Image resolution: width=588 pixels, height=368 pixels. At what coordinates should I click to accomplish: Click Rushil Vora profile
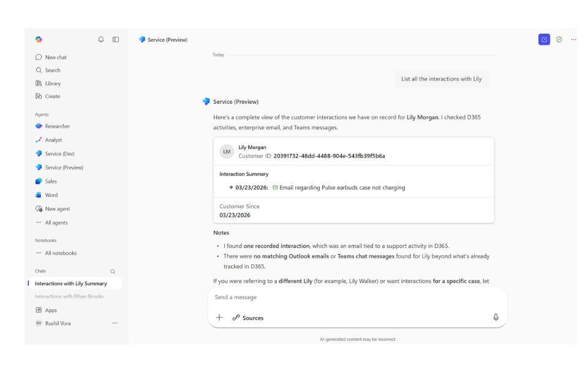point(53,323)
